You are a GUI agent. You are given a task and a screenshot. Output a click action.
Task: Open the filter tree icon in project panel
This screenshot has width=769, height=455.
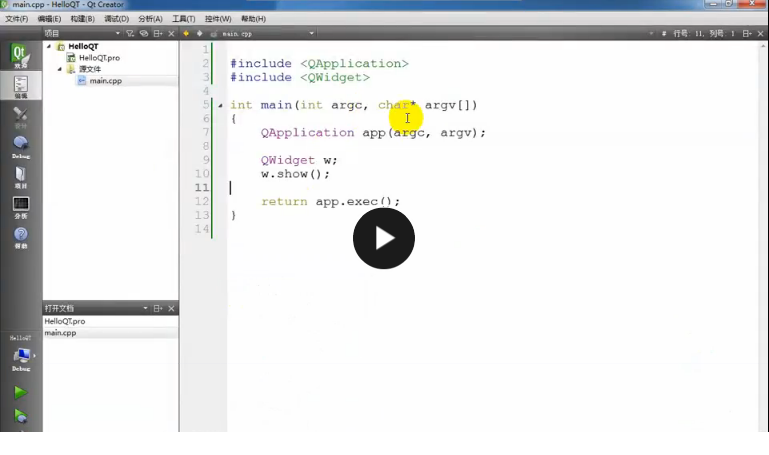point(130,33)
